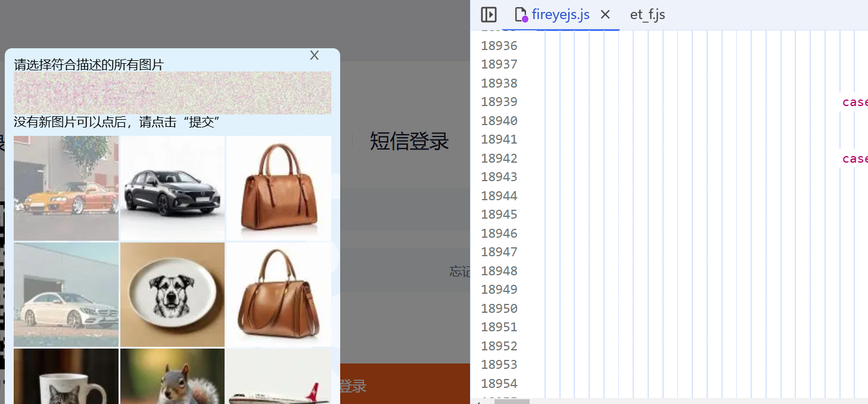Image resolution: width=868 pixels, height=404 pixels.
Task: Click the code editor horizontal scrollbar thumb
Action: click(x=512, y=402)
